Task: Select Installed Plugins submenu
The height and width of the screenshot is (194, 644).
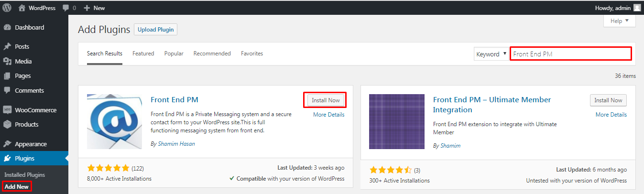Action: (x=24, y=175)
